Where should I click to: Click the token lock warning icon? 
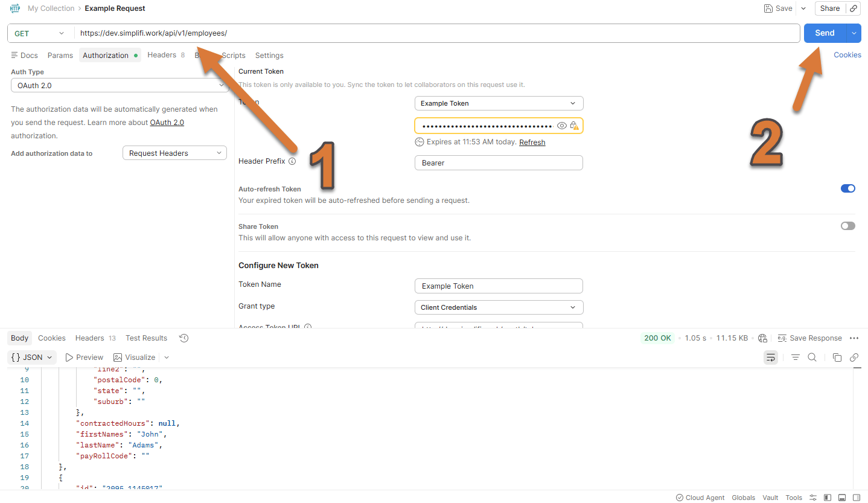click(x=575, y=126)
